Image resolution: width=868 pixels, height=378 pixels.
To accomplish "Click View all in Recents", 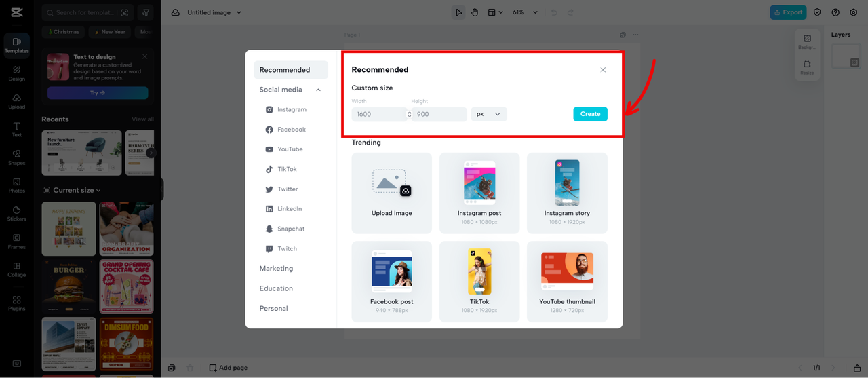I will click(x=142, y=119).
